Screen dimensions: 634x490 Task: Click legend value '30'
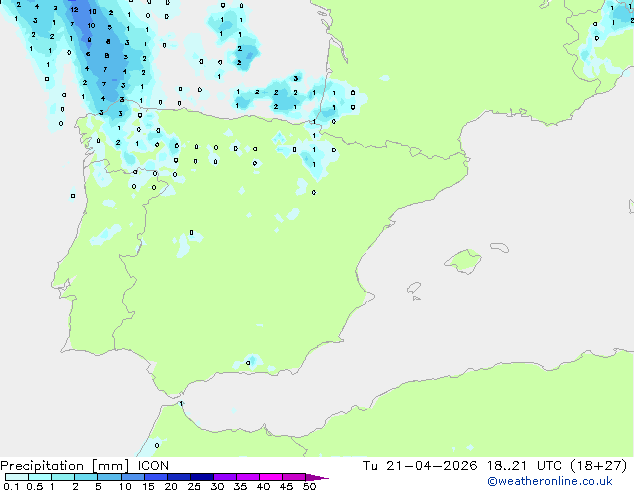click(217, 486)
